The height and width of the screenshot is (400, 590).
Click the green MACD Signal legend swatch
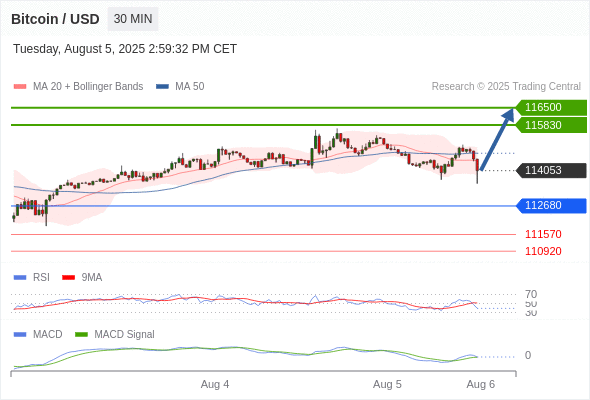tap(81, 334)
